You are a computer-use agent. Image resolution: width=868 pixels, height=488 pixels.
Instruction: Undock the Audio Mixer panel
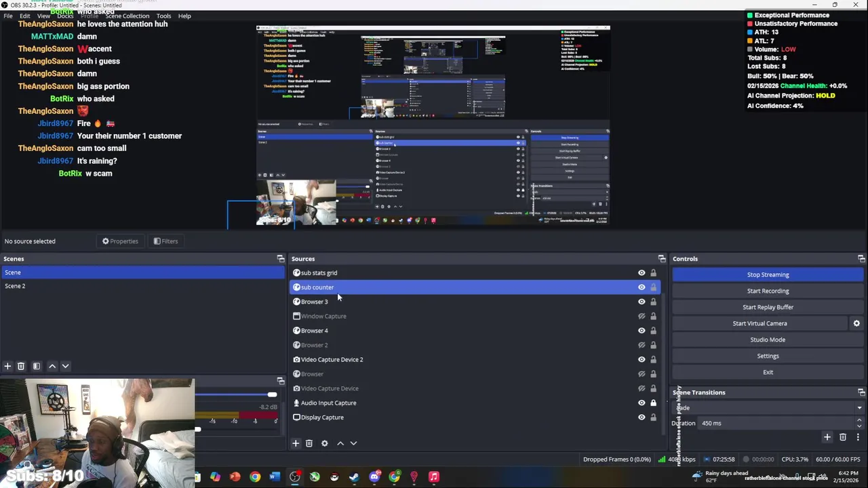[281, 381]
